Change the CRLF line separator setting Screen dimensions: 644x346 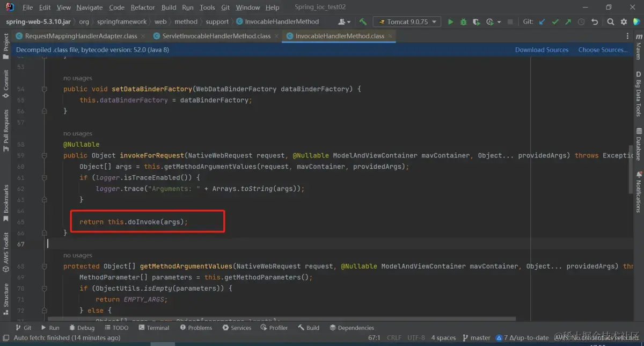394,338
